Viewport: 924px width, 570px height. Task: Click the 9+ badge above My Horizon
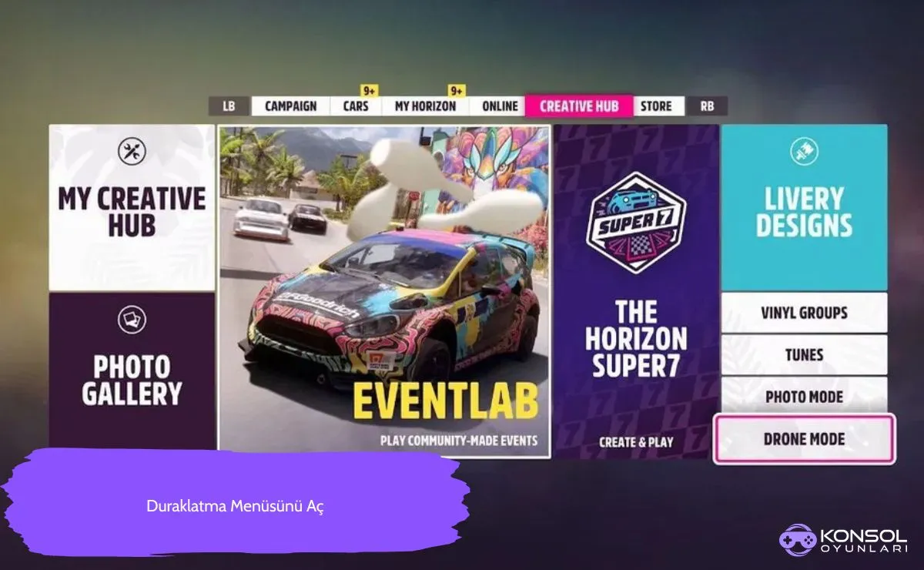point(457,90)
